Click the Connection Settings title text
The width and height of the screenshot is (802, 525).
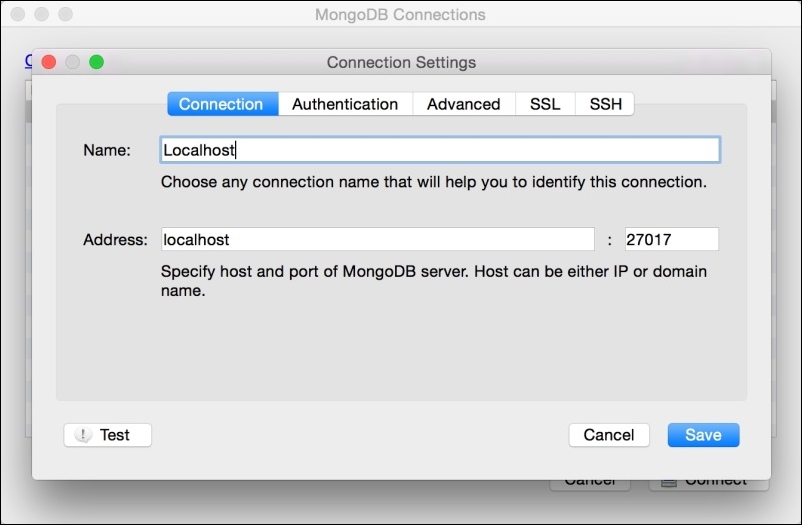402,62
